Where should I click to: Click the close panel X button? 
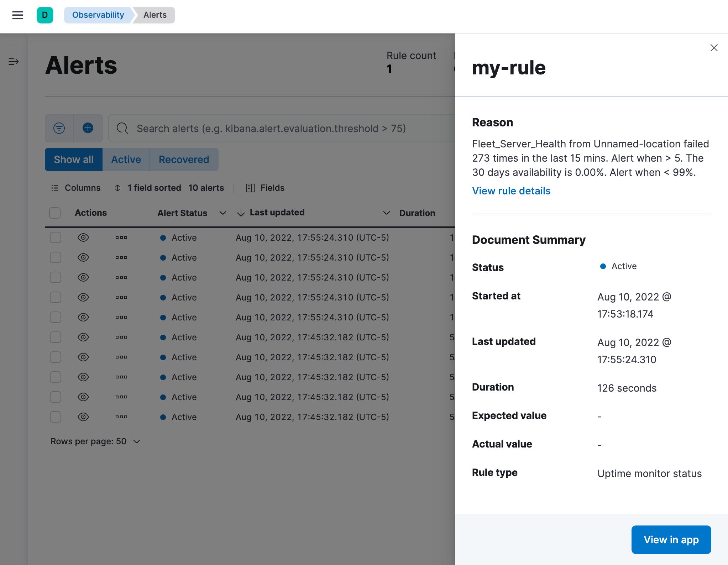pos(714,48)
